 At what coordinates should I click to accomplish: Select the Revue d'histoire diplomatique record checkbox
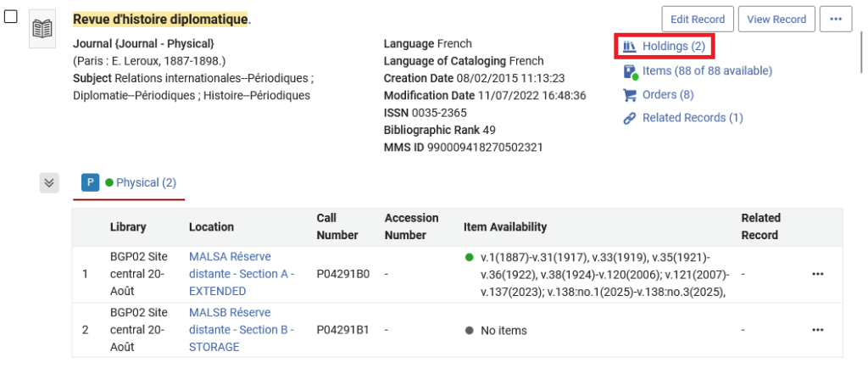pos(11,16)
